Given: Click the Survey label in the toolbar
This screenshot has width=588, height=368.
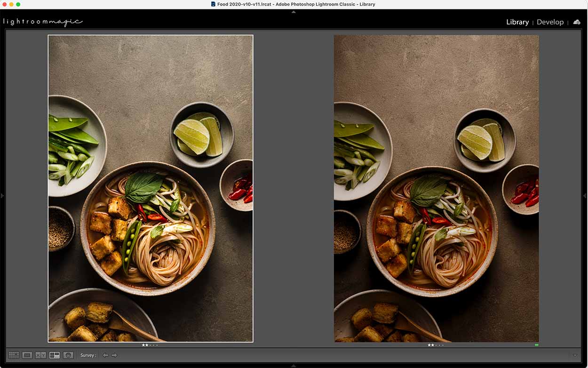Looking at the screenshot, I should pyautogui.click(x=88, y=355).
